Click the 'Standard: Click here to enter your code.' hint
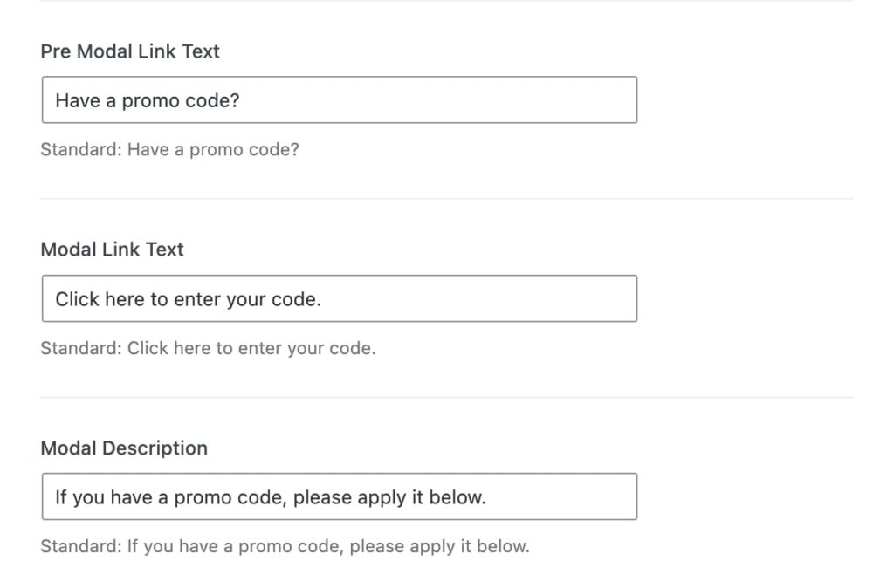 (208, 348)
